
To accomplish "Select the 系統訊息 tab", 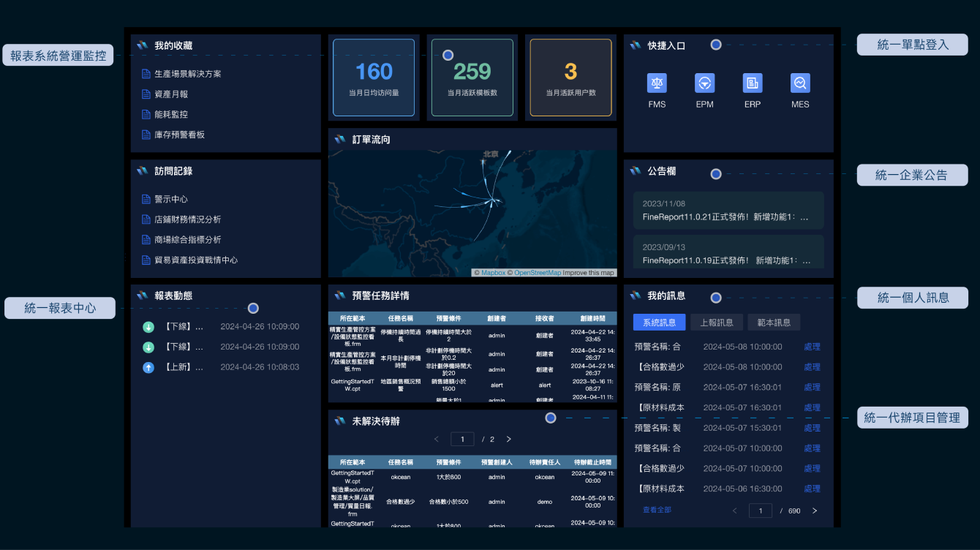I will pos(659,323).
